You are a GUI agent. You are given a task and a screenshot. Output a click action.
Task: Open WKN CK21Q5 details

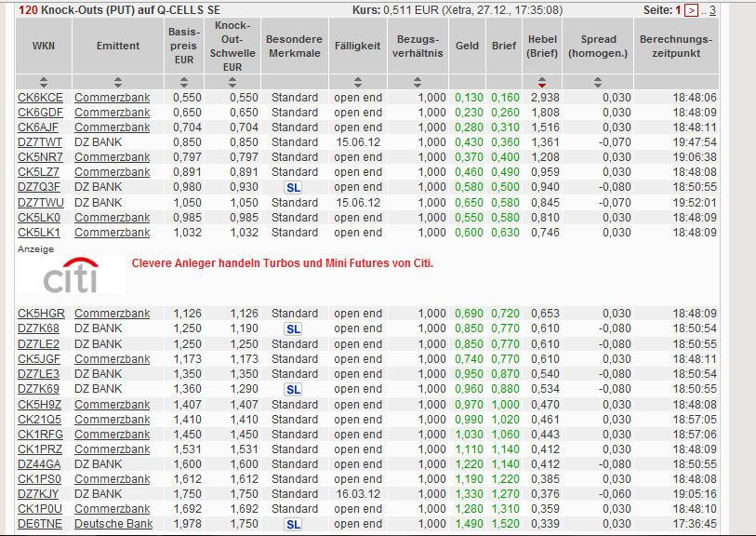coord(40,420)
